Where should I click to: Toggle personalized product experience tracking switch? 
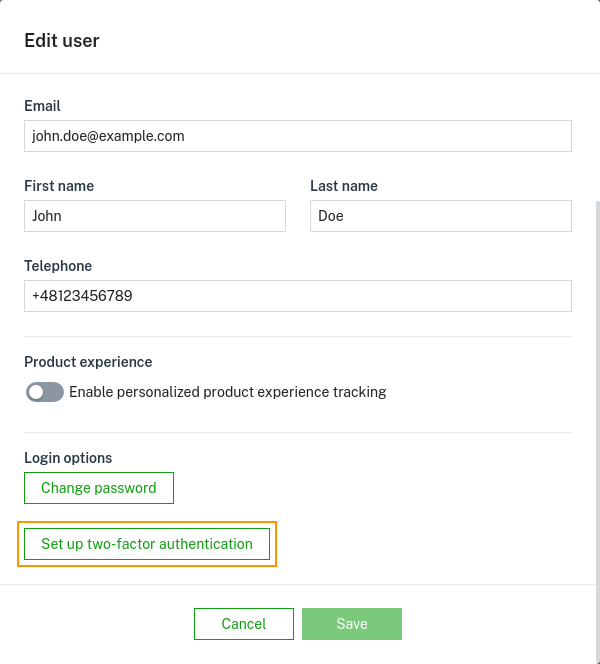pos(45,392)
